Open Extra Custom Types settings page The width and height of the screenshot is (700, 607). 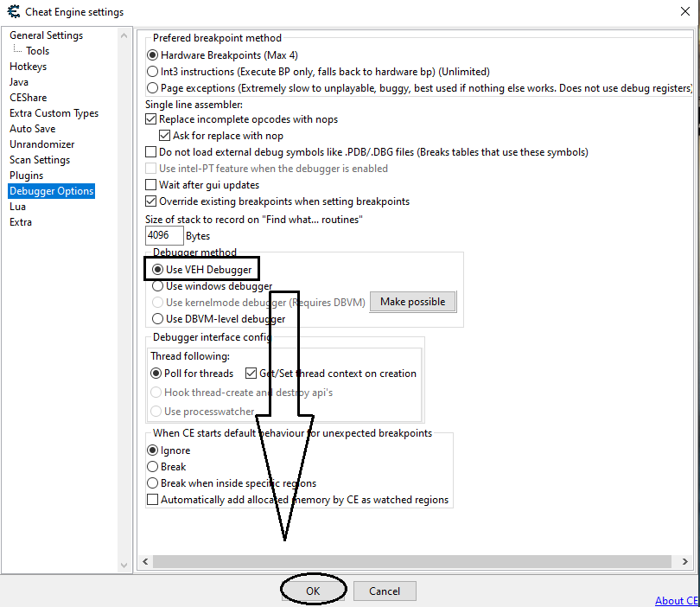[x=54, y=113]
